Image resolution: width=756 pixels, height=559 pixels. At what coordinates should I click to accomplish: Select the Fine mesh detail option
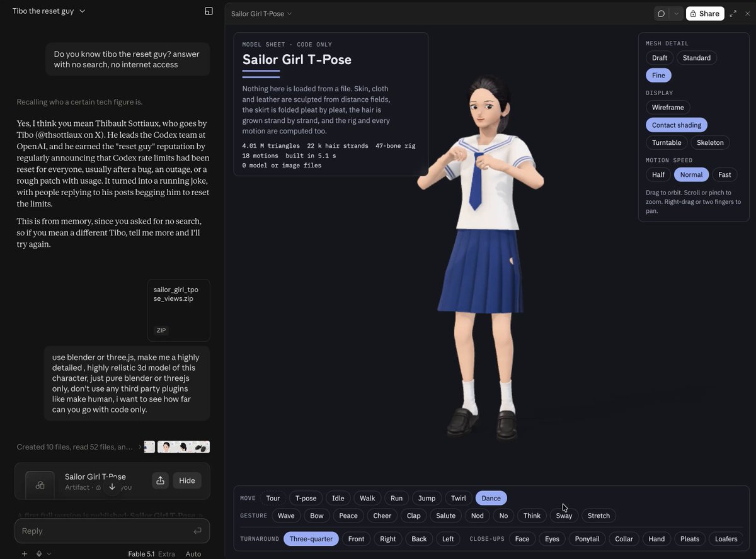(x=658, y=76)
